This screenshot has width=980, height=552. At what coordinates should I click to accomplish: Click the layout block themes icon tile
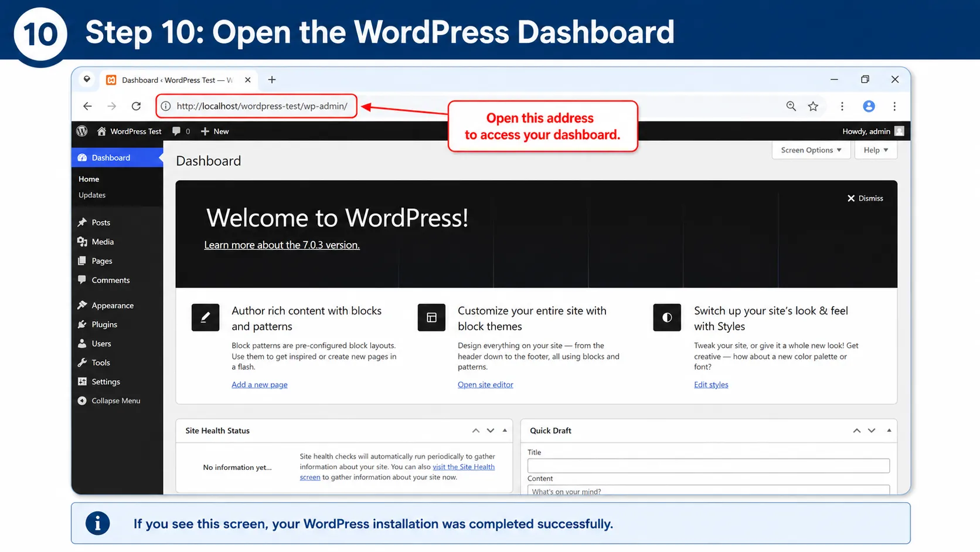pos(431,317)
